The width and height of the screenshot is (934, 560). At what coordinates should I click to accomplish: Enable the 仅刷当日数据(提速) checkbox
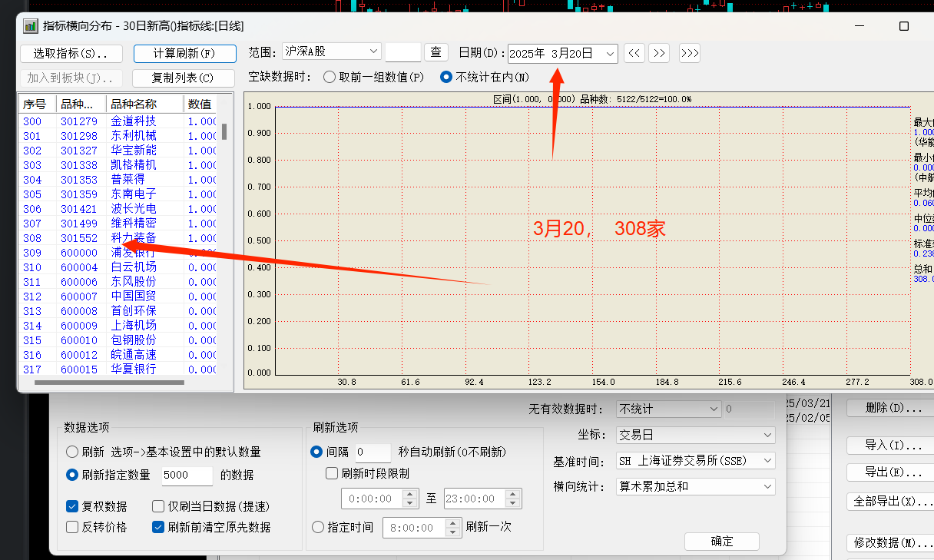click(158, 506)
